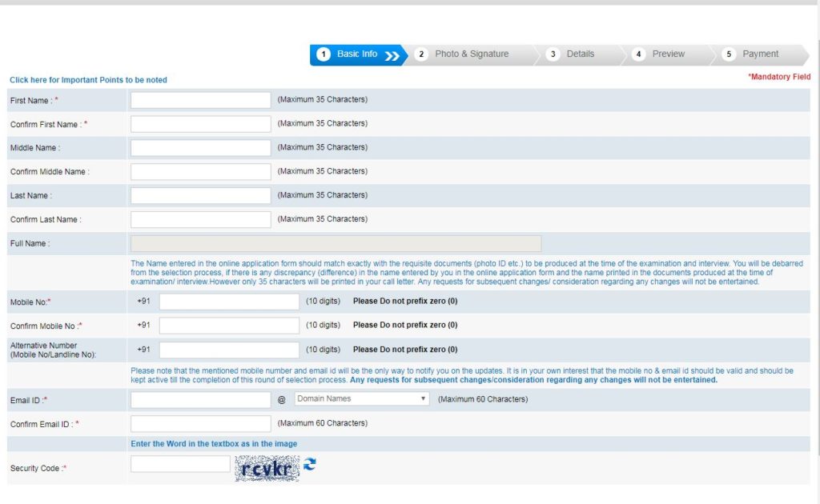Focus the Confirm Mobile No field

point(229,326)
